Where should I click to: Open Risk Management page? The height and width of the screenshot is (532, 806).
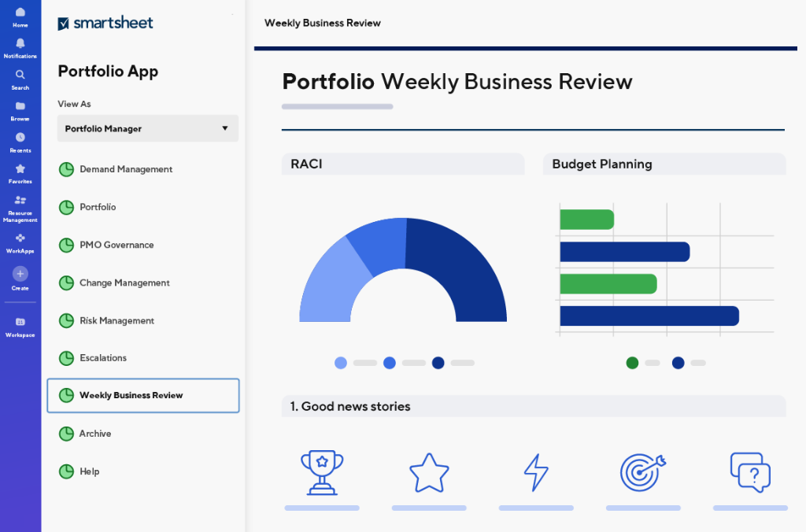coord(116,321)
